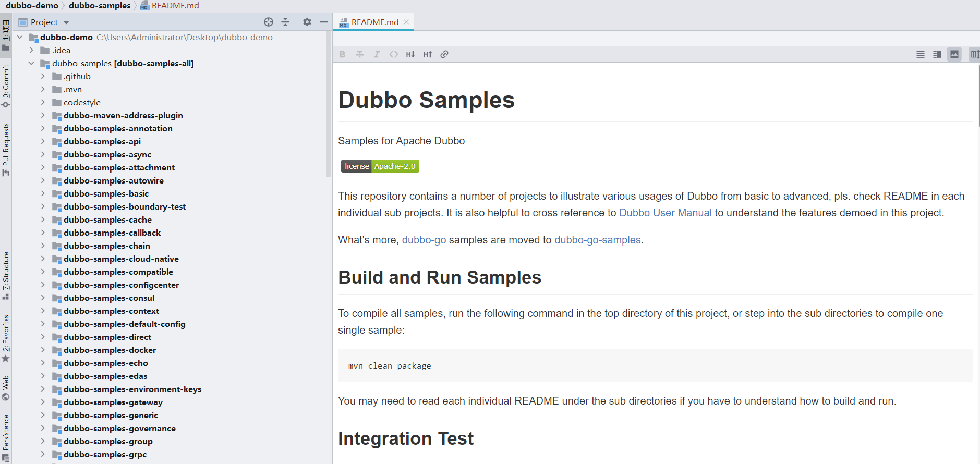Switch to preview-only view mode
The height and width of the screenshot is (464, 980).
coord(954,54)
